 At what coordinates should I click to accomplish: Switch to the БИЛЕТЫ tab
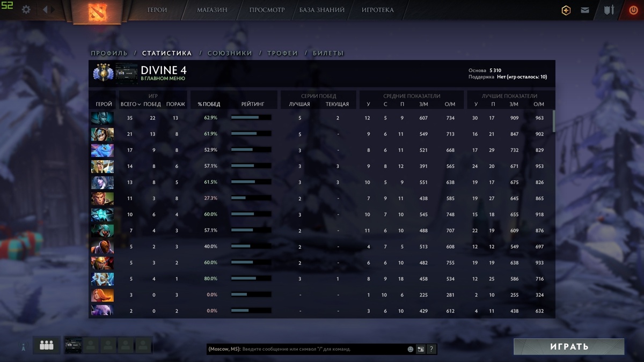[x=328, y=53]
